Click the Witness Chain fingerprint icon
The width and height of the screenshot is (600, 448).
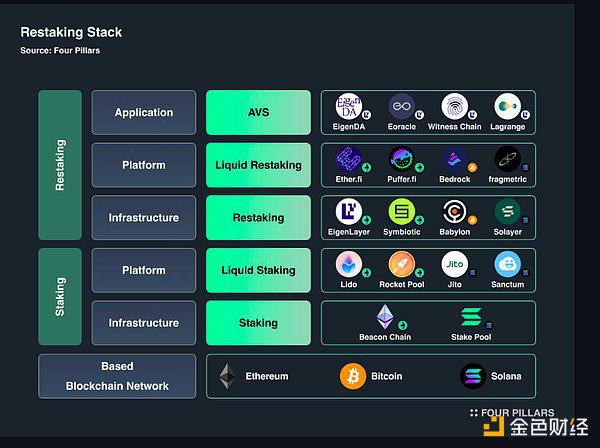point(455,106)
